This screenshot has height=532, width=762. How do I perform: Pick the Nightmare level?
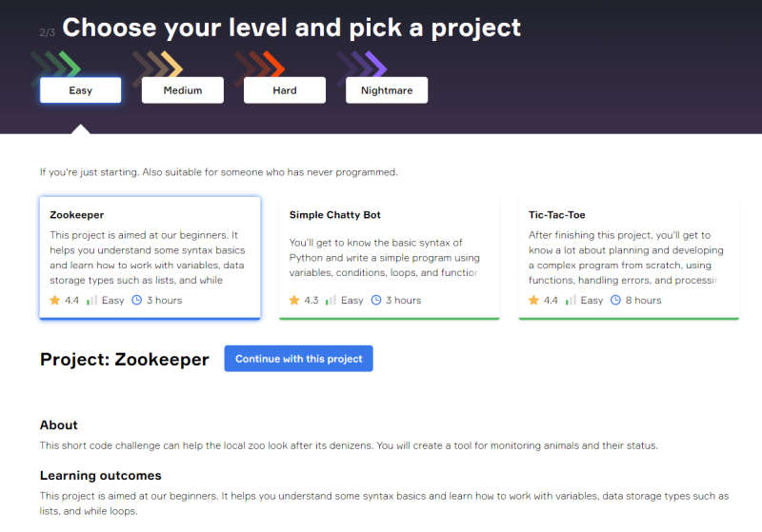387,90
